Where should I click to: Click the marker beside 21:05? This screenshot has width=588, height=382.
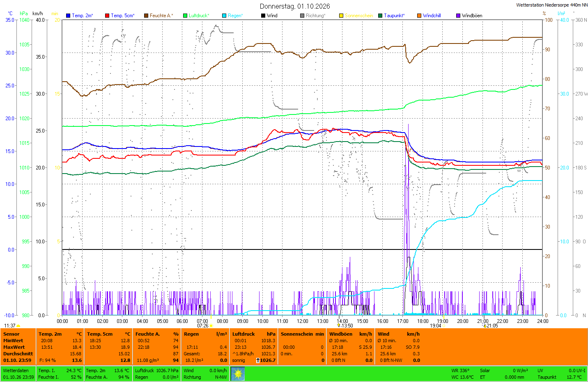point(485,326)
